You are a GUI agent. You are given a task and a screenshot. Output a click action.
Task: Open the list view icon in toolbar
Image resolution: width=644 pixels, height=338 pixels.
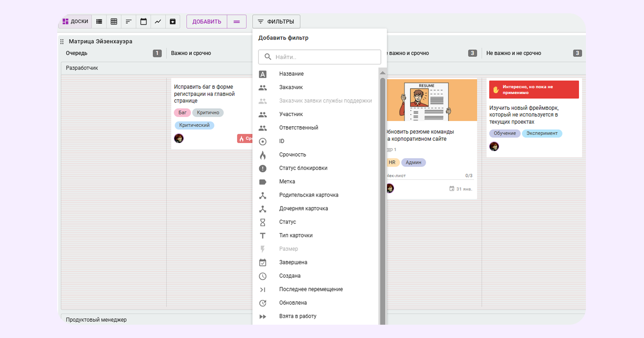(x=99, y=22)
